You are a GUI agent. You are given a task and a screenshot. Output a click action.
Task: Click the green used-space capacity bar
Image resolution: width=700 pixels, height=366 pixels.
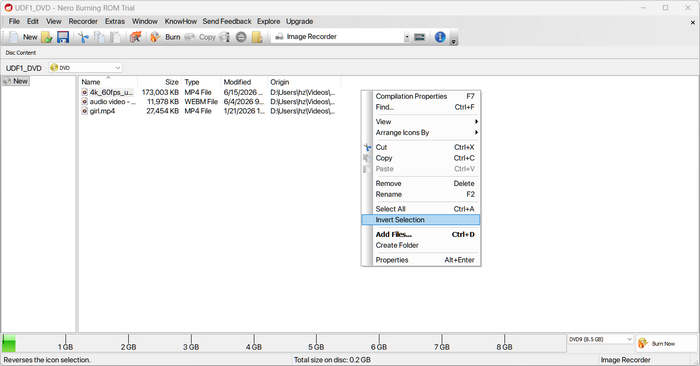pos(9,344)
